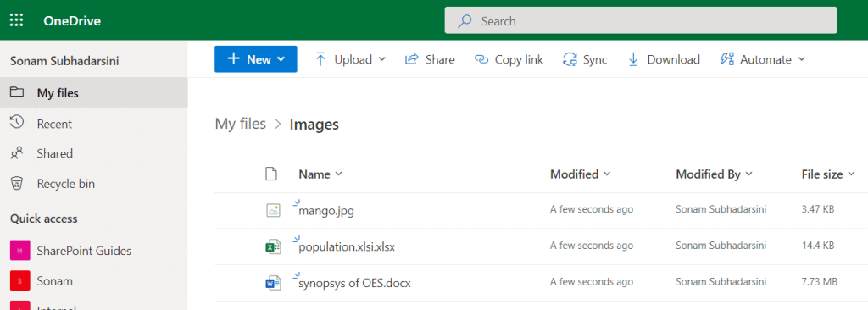
Task: Open the File size column chevron
Action: pyautogui.click(x=851, y=174)
